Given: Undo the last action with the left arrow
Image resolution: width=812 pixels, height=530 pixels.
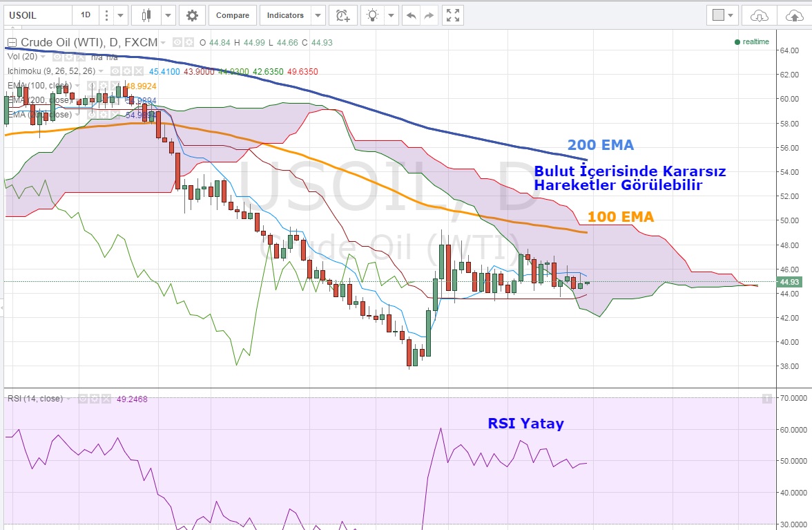Looking at the screenshot, I should (x=412, y=15).
